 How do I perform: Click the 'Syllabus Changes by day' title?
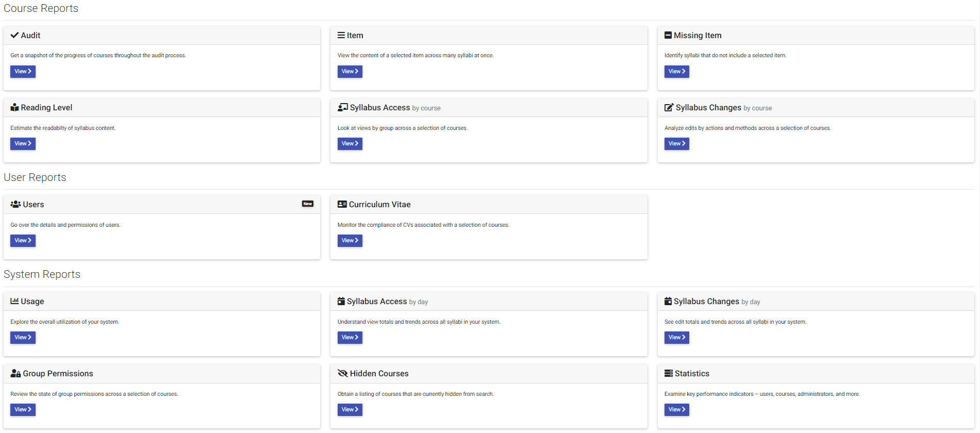coord(717,302)
